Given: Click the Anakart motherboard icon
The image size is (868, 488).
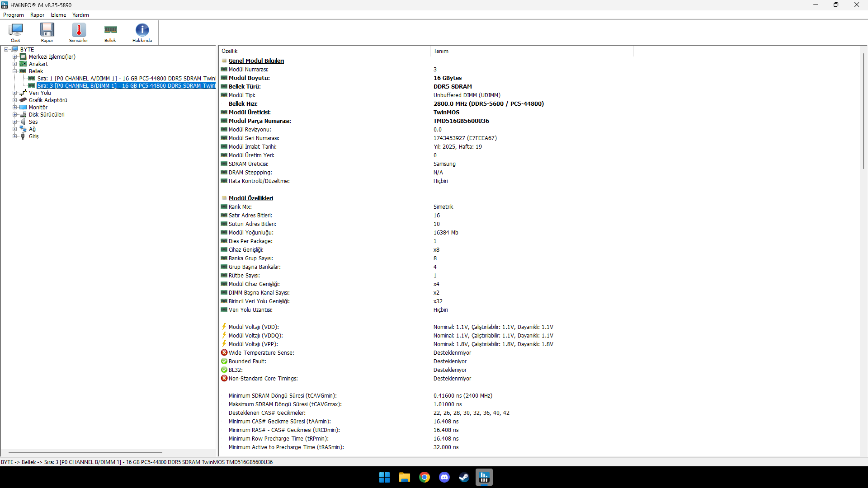Looking at the screenshot, I should click(23, 64).
